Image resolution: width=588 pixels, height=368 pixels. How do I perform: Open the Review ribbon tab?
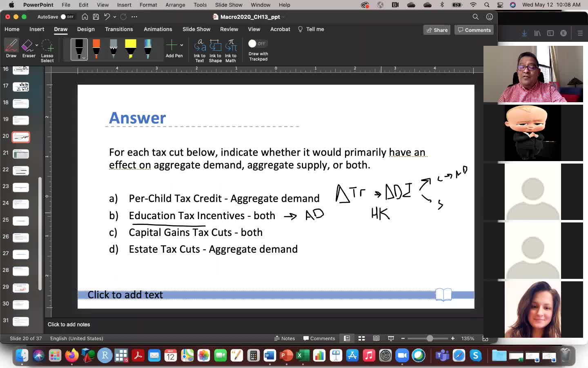coord(229,29)
